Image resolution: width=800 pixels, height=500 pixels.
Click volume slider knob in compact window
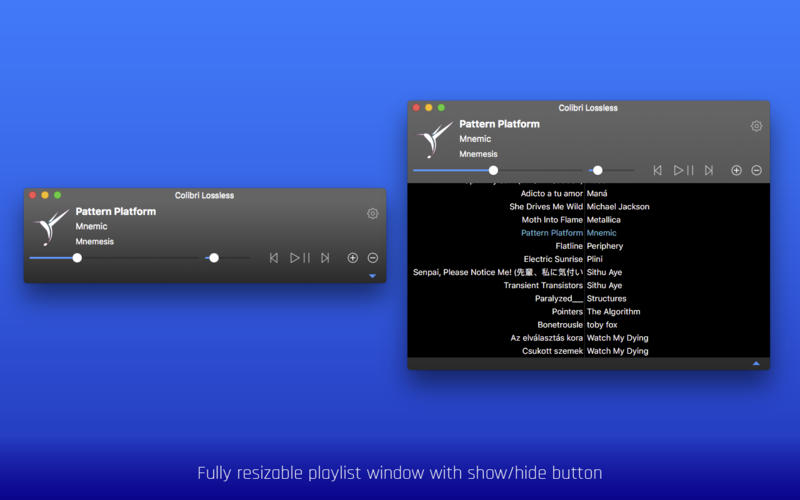point(214,258)
